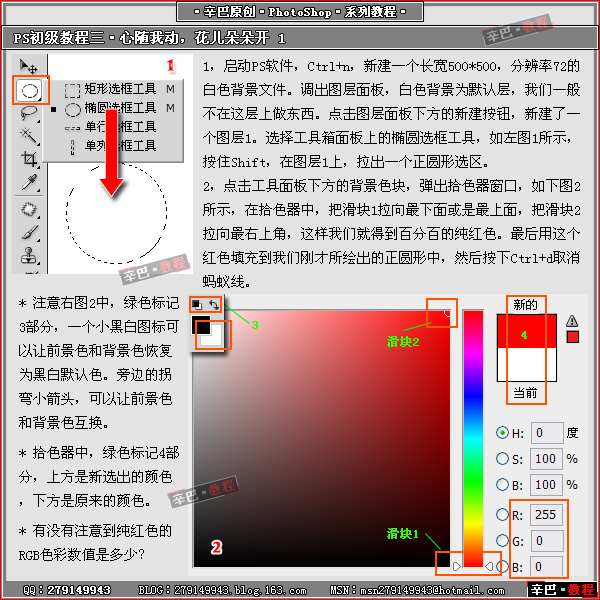
Task: Select the Crop tool
Action: 29,159
